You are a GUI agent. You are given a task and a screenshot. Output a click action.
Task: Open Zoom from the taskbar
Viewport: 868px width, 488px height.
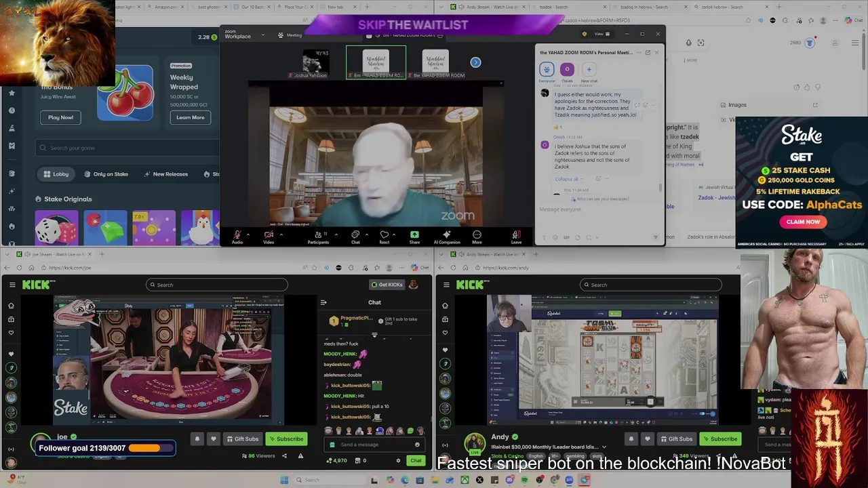pos(569,480)
